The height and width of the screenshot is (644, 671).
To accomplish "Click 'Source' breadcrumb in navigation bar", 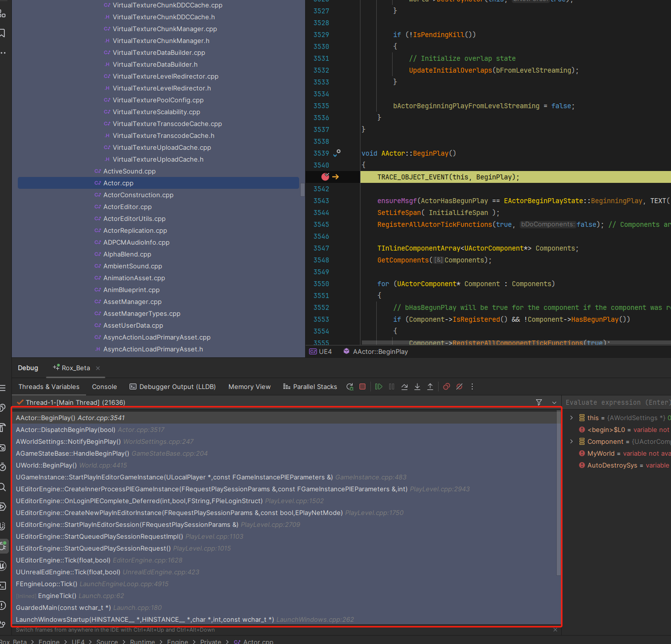I will [x=107, y=641].
